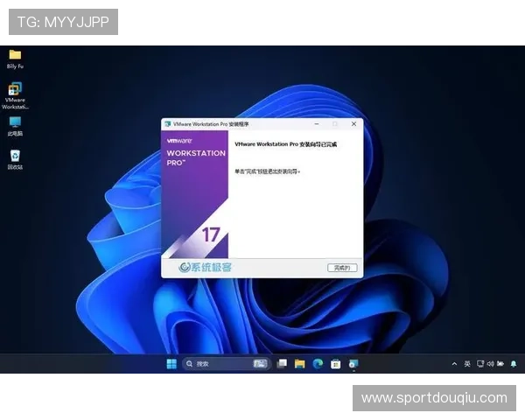Switch input language via 英 indicator

coord(467,363)
